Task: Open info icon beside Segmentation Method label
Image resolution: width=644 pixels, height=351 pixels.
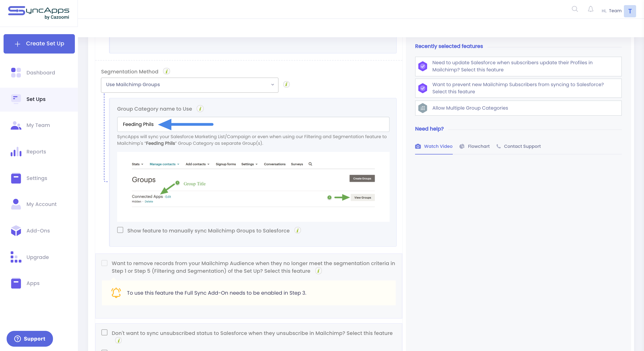Action: [x=167, y=71]
